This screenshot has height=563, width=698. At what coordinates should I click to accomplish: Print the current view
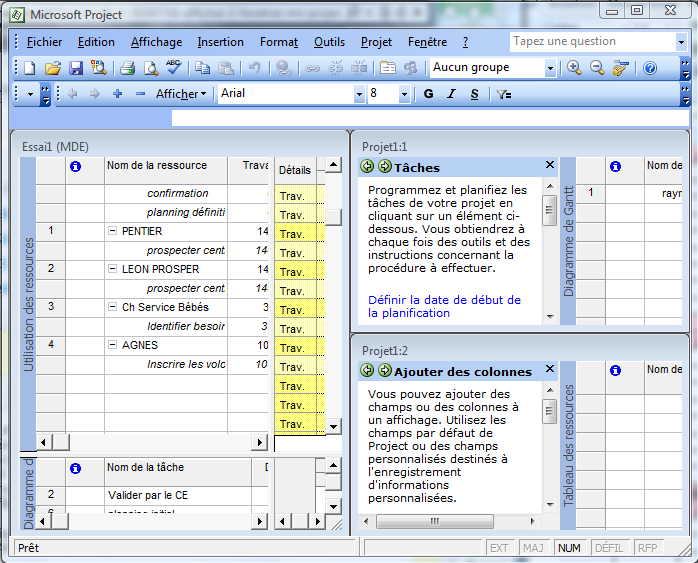coord(127,68)
